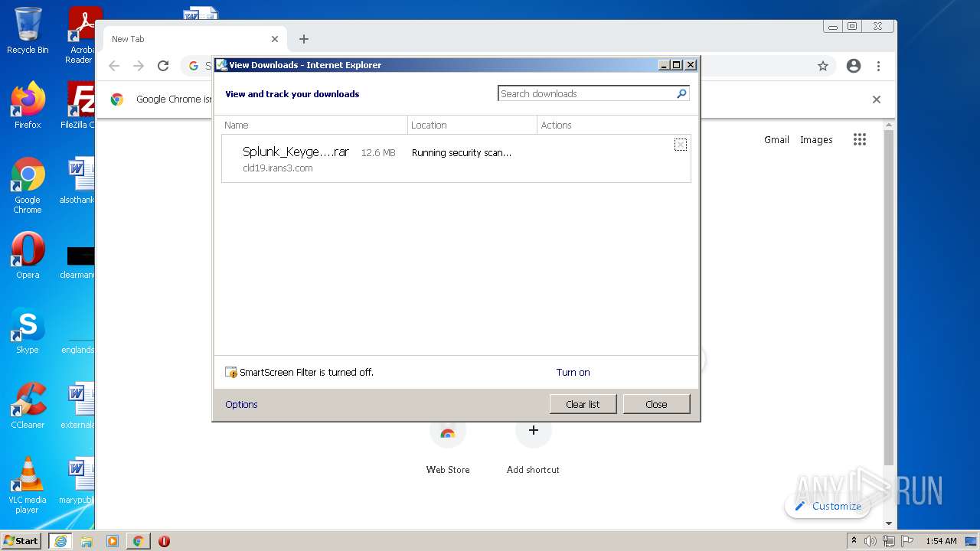Open a new Chrome tab
The width and height of the screenshot is (980, 551).
point(304,39)
